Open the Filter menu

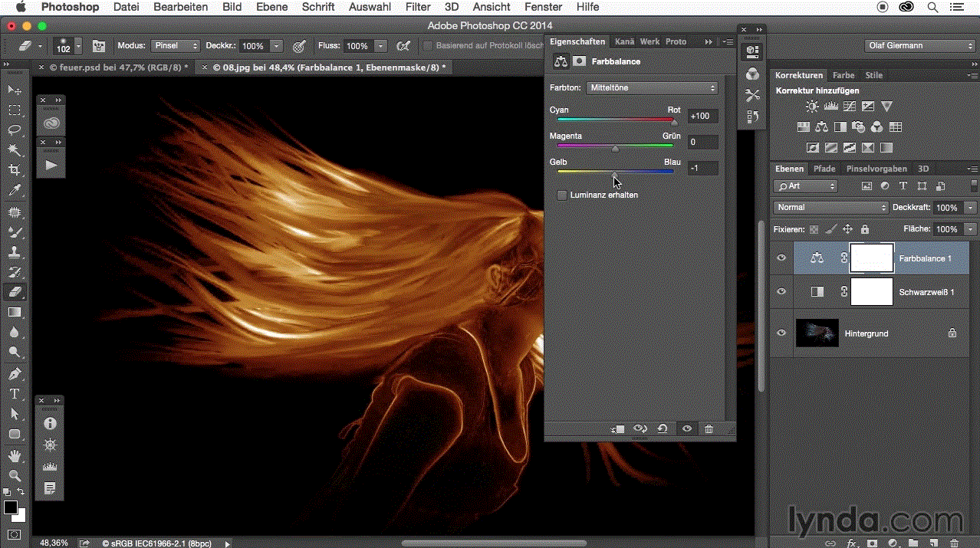[418, 7]
